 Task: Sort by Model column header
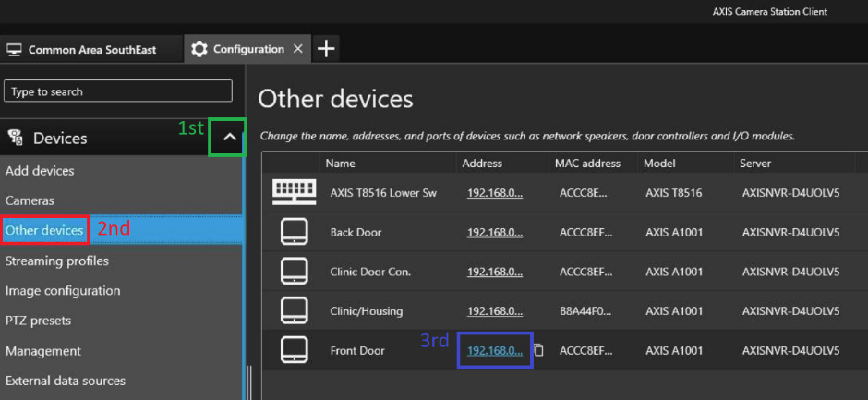pyautogui.click(x=659, y=164)
